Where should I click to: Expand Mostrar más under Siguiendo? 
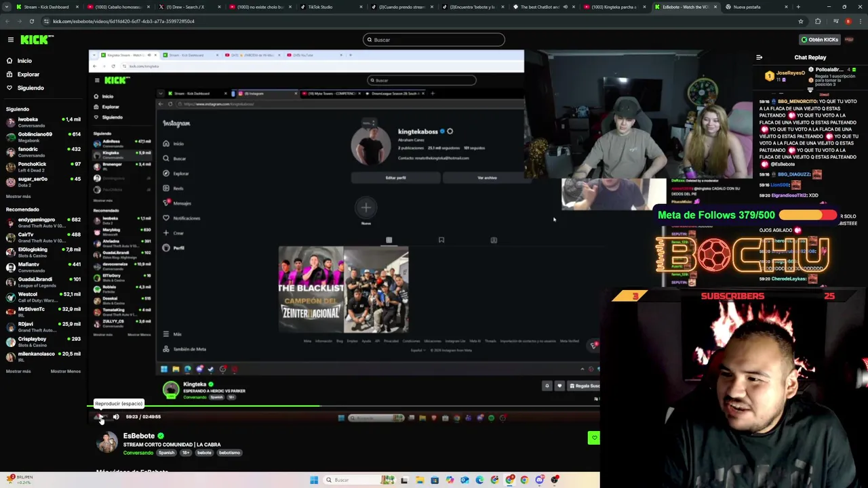[x=18, y=197]
